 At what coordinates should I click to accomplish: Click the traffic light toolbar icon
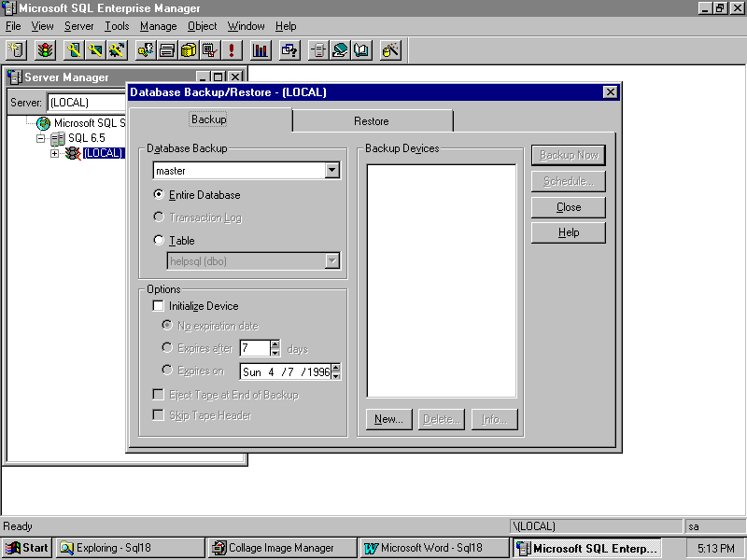[x=45, y=50]
